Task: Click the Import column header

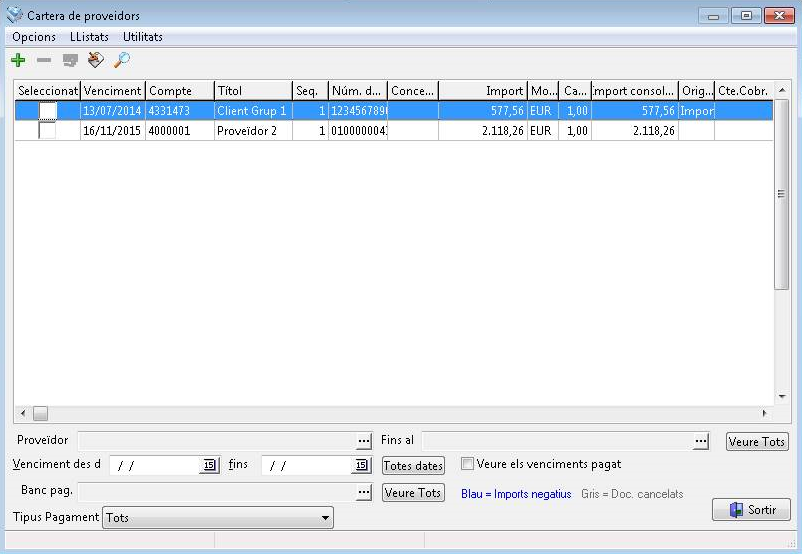Action: click(482, 91)
